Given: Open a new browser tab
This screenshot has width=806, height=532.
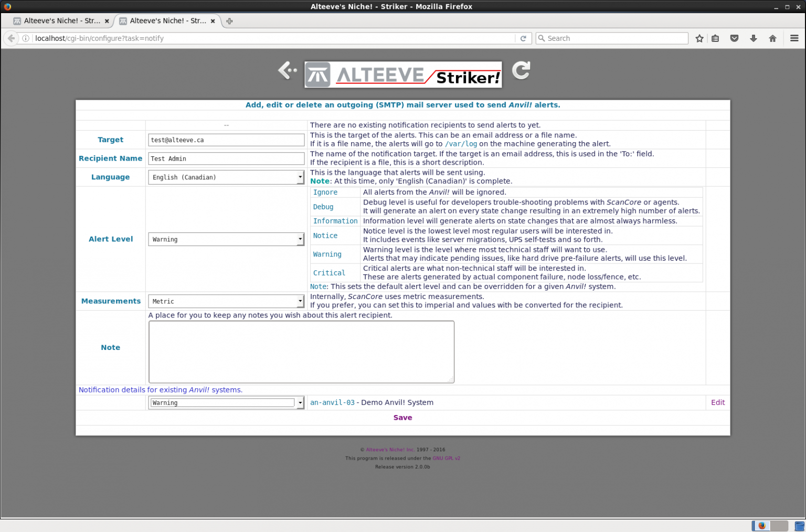Looking at the screenshot, I should coord(229,21).
